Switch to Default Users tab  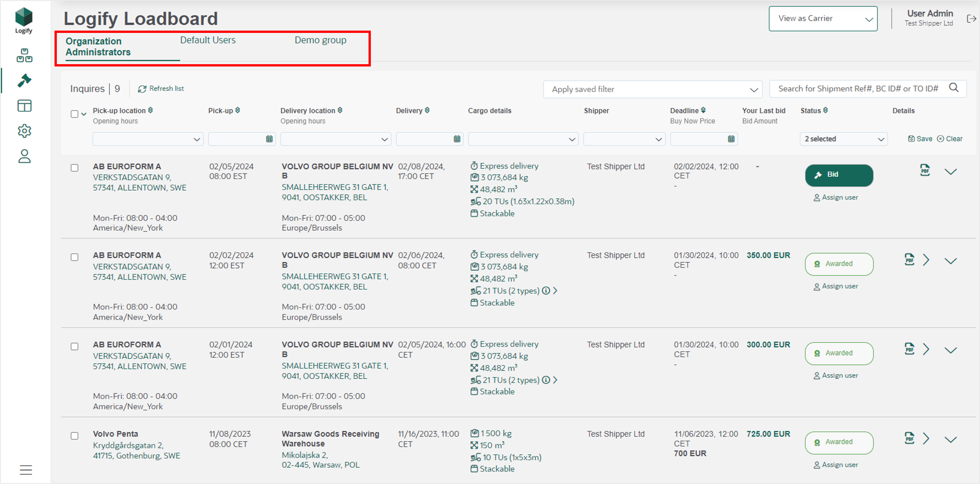click(x=208, y=40)
